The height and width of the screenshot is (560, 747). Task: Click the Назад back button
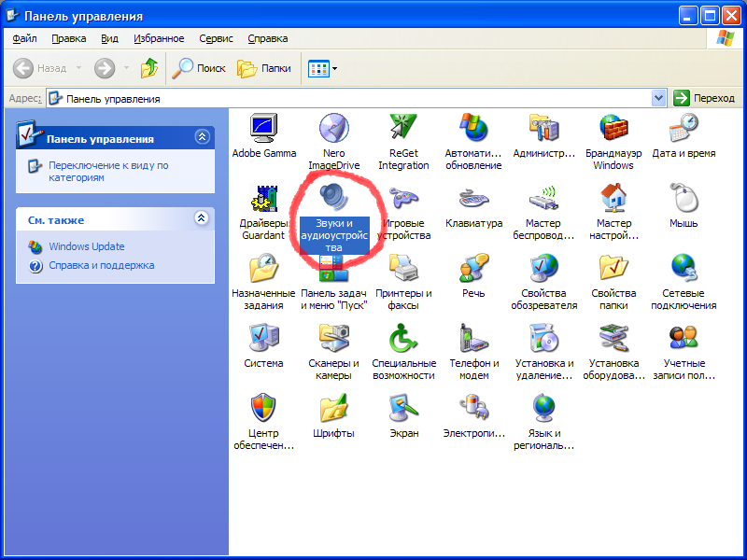(39, 68)
